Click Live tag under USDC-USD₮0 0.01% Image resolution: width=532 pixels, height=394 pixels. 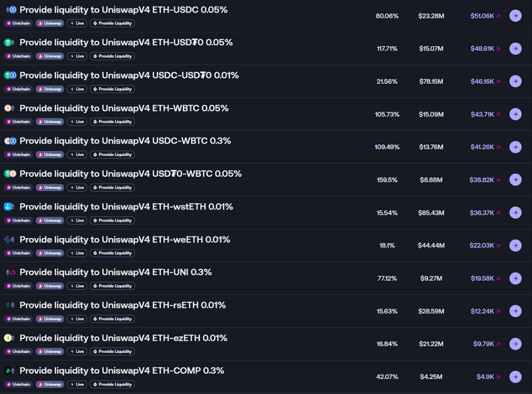77,89
